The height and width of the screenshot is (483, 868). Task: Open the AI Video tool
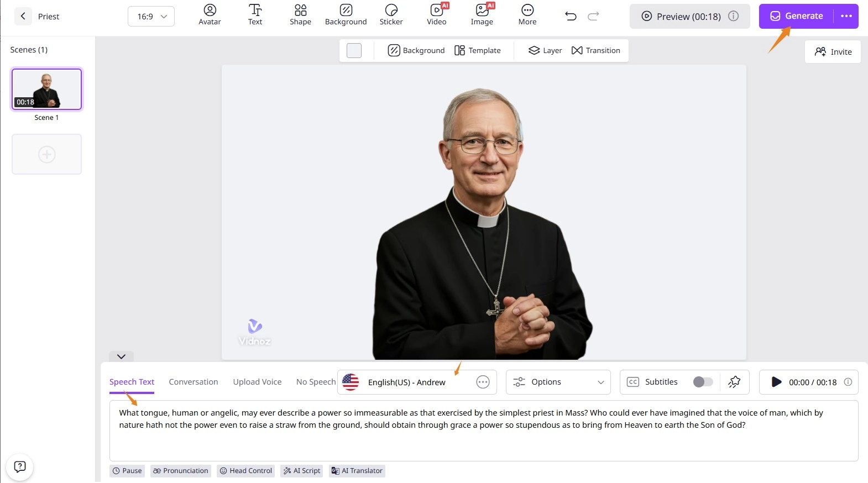437,15
